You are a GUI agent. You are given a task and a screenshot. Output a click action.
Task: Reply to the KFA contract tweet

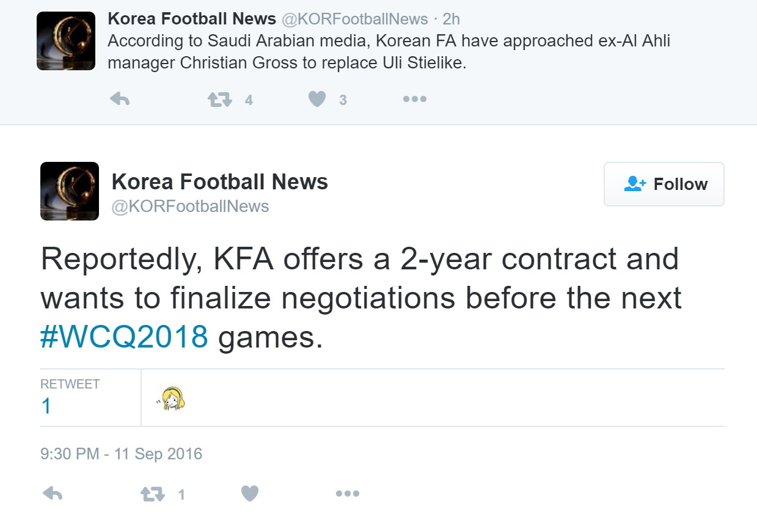coord(53,494)
